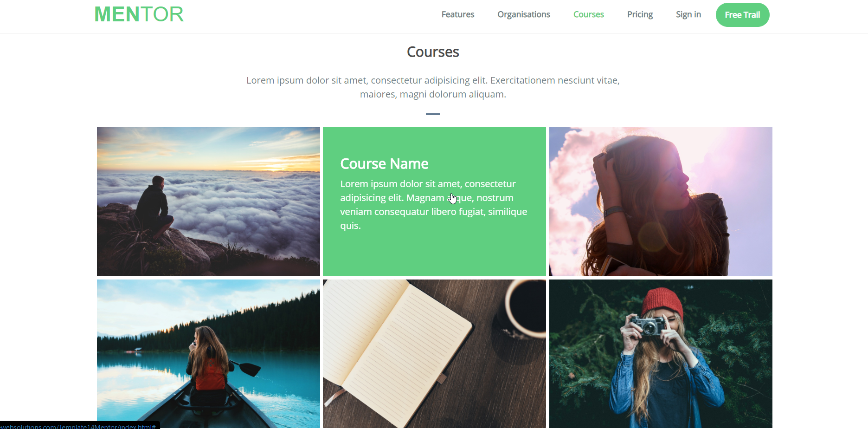Screen dimensions: 868x429
Task: Open the Features nav link
Action: coord(457,14)
